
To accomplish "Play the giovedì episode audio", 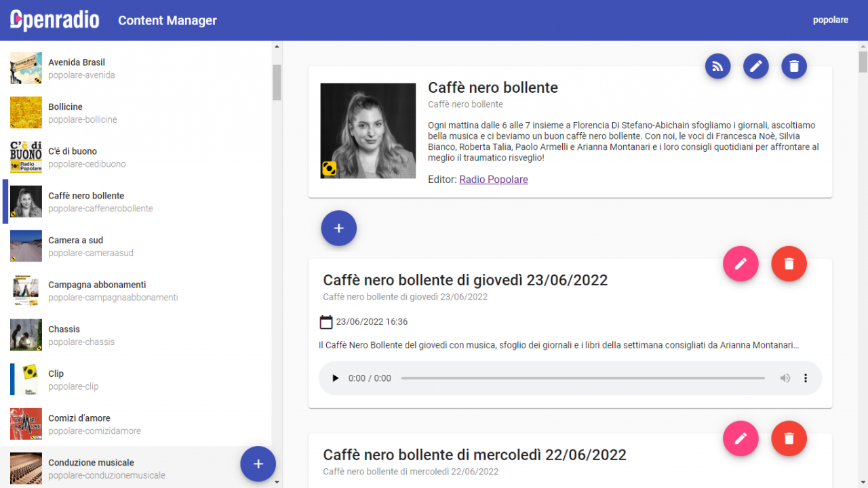I will (x=335, y=378).
